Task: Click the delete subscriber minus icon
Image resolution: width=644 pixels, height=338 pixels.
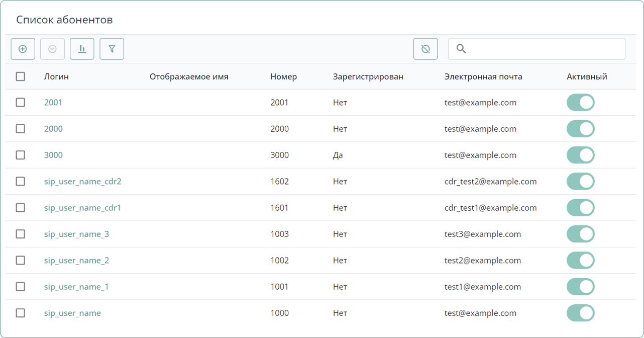Action: click(52, 48)
